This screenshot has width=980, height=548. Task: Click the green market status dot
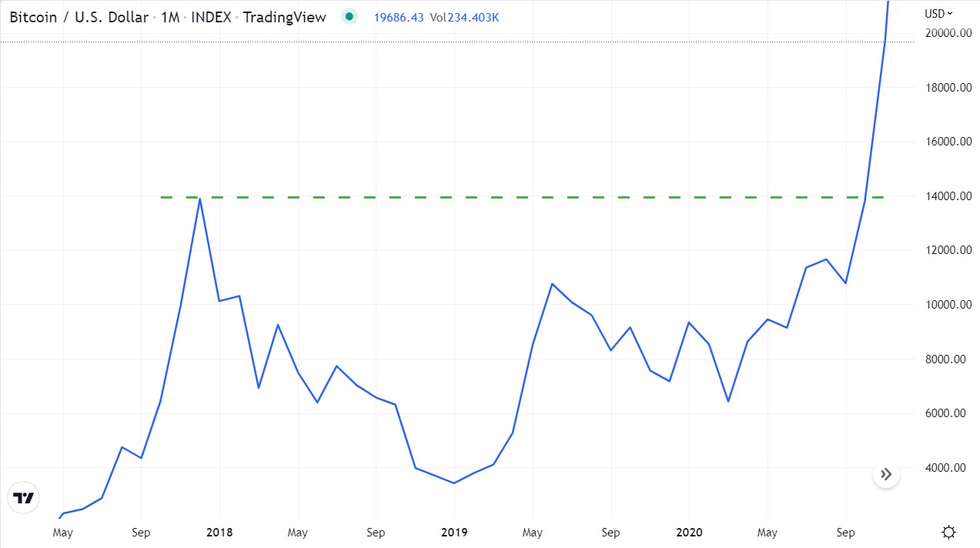coord(350,16)
